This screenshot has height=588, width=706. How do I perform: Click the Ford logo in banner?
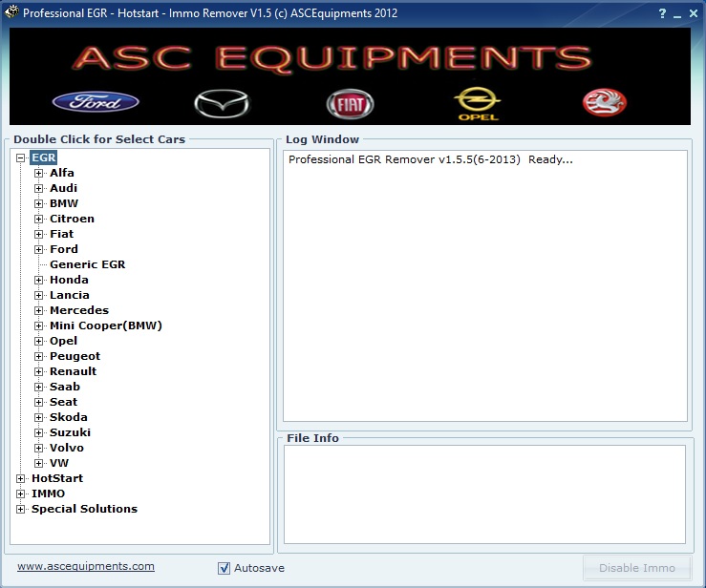pos(96,102)
